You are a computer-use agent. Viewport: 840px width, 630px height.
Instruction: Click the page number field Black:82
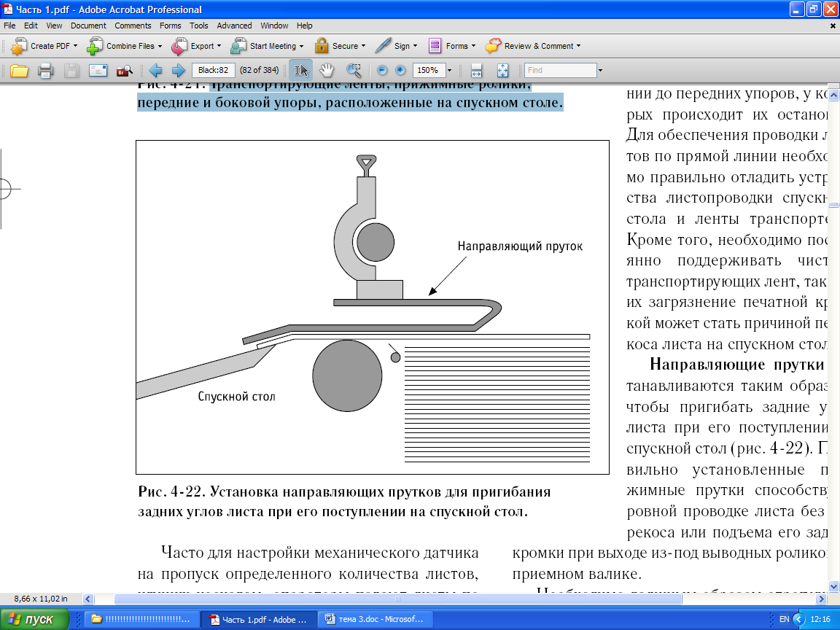[x=213, y=70]
